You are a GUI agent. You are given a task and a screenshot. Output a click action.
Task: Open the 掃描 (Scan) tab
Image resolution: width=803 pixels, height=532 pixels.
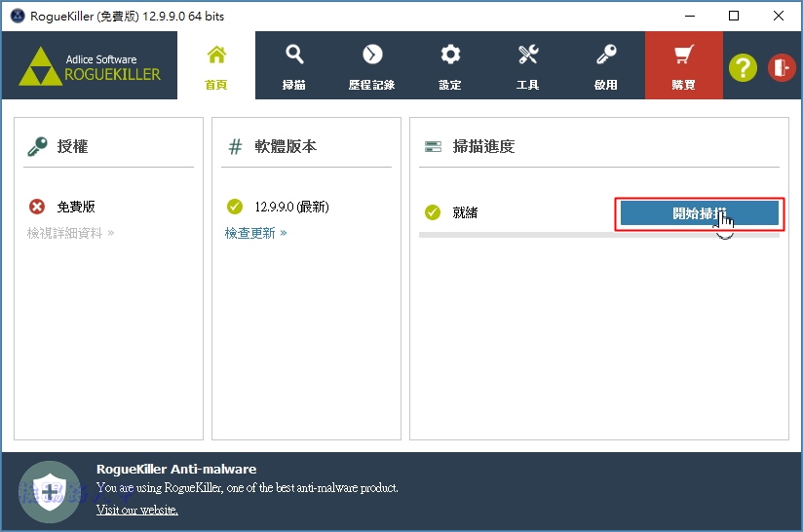tap(294, 65)
